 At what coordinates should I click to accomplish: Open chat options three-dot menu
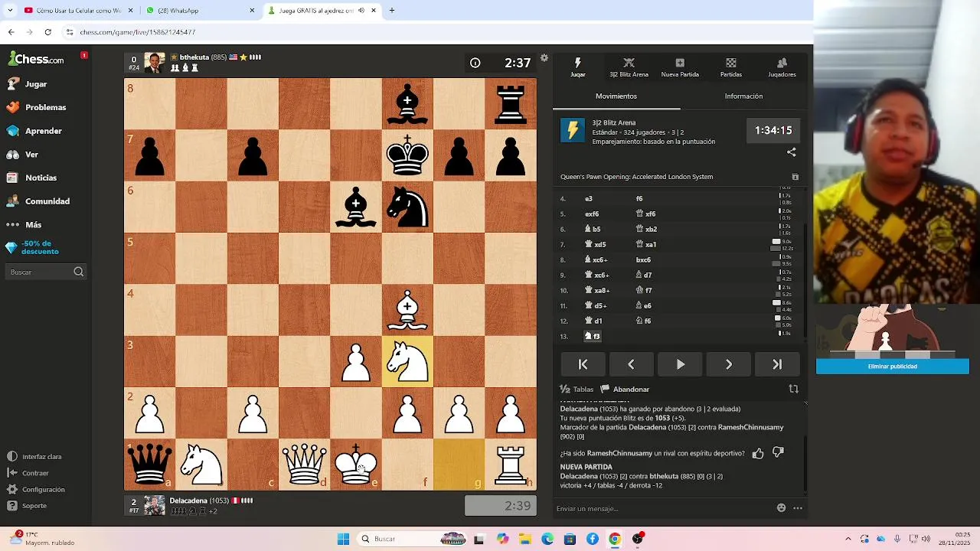(798, 507)
